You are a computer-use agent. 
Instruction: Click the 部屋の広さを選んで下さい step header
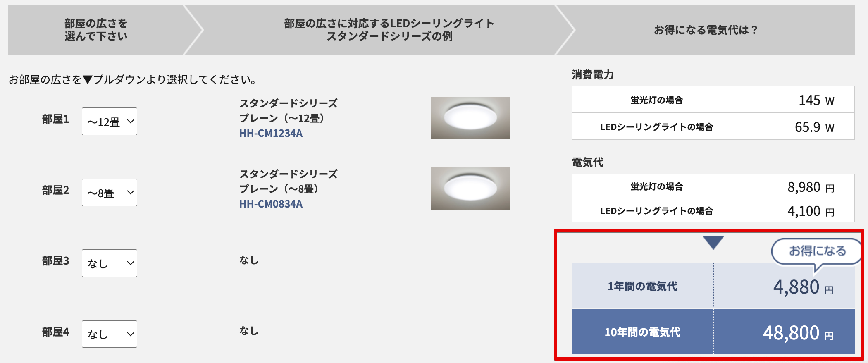96,30
